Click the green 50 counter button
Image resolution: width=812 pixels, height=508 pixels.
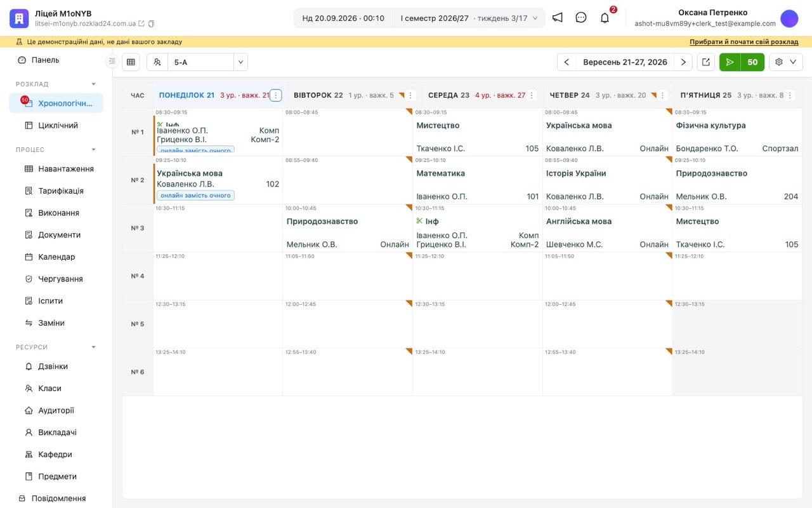pyautogui.click(x=752, y=62)
